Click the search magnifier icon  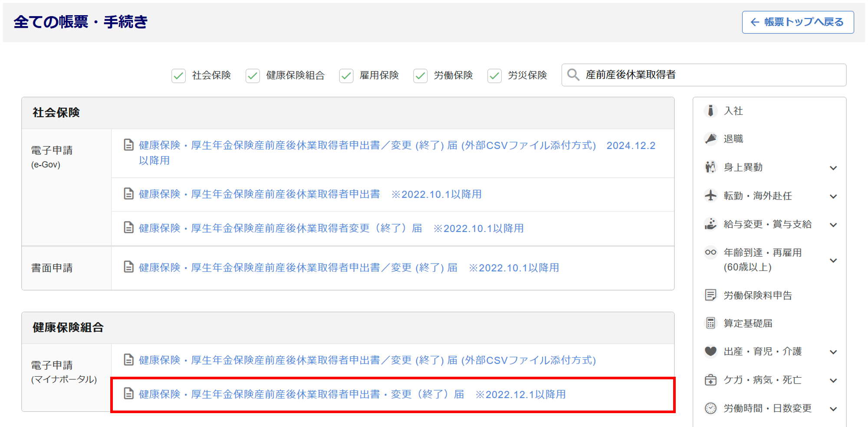pyautogui.click(x=573, y=75)
